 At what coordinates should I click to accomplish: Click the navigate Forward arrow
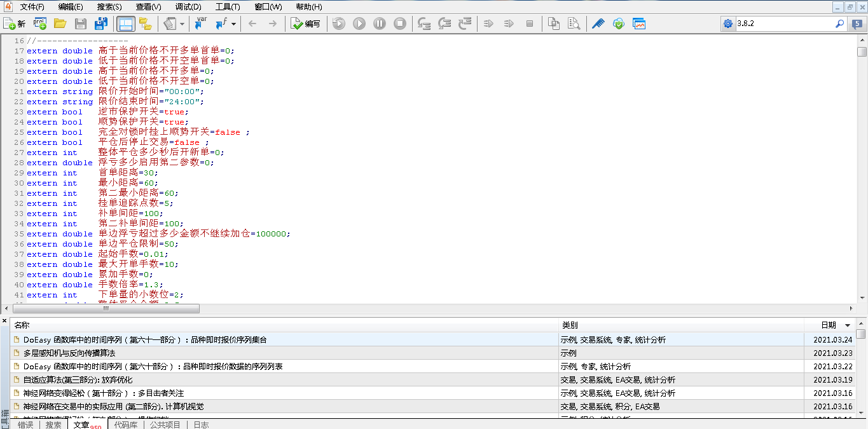pyautogui.click(x=273, y=24)
